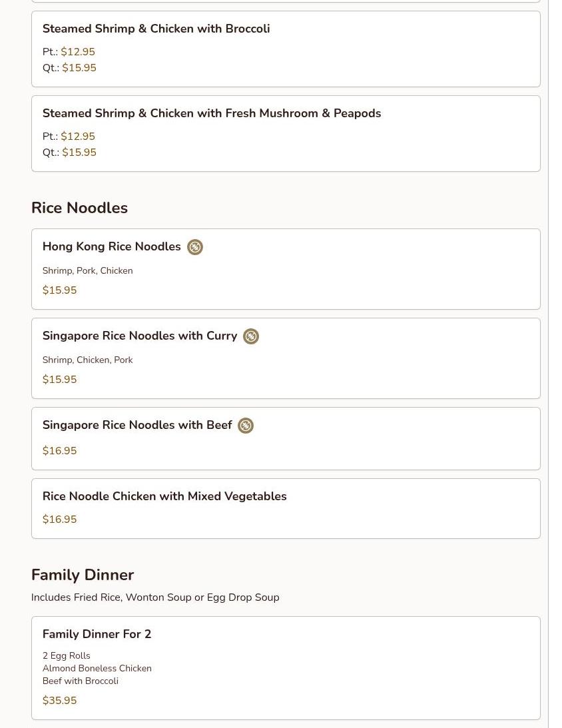Click $16.95 price of Rice Noodle Chicken Vegetables
The width and height of the screenshot is (562, 728).
click(59, 520)
